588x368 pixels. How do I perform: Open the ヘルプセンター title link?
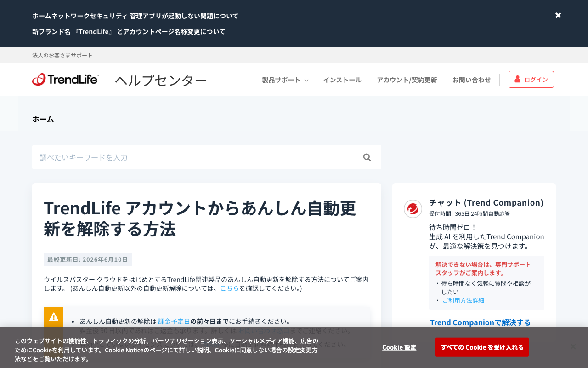point(161,80)
